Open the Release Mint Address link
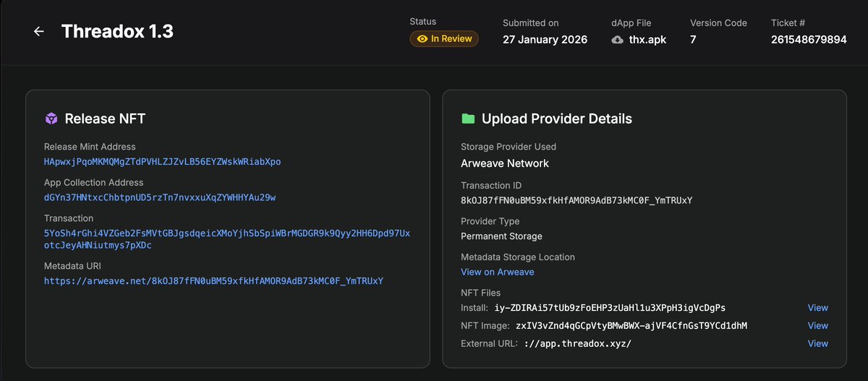 point(162,162)
